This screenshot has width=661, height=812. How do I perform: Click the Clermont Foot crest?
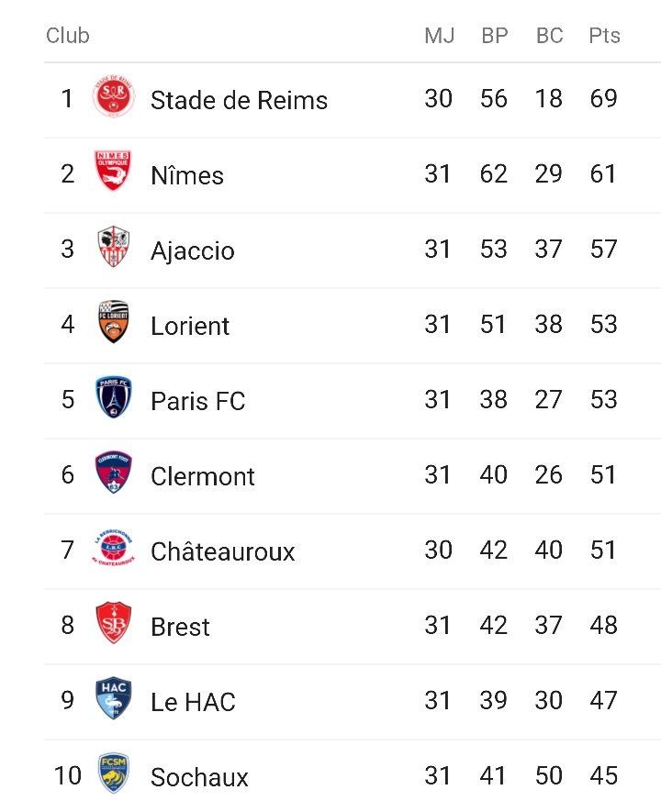point(114,474)
